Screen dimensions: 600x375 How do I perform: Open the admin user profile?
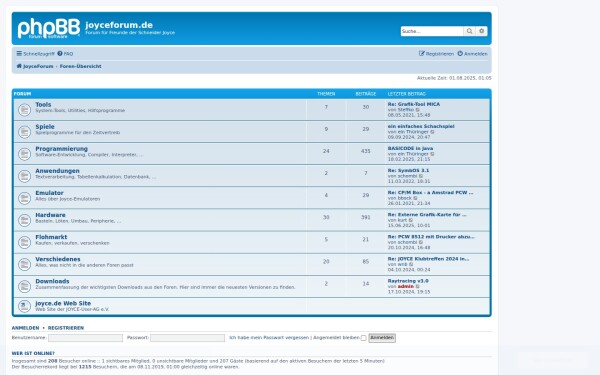click(406, 287)
